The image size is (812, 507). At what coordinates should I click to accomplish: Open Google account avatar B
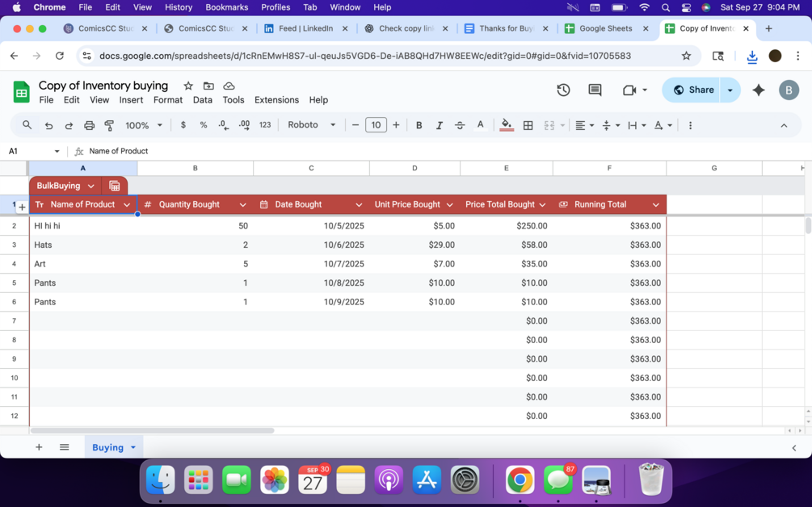click(x=789, y=90)
